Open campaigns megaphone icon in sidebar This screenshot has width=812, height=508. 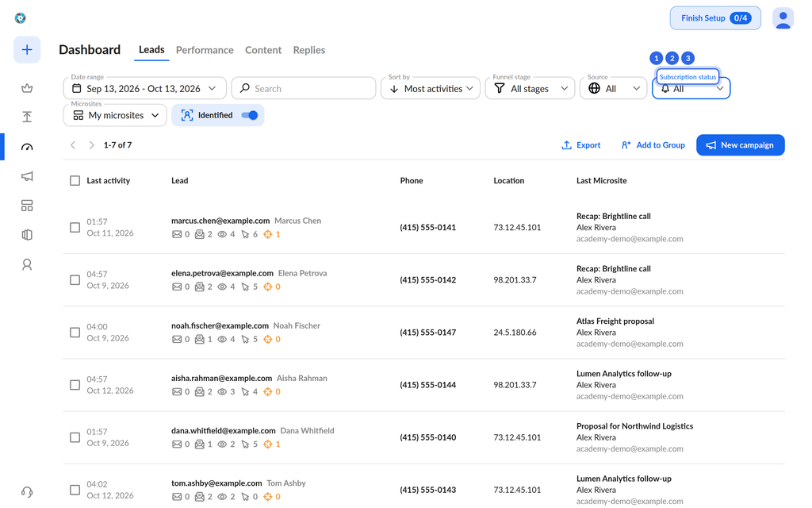click(x=27, y=176)
